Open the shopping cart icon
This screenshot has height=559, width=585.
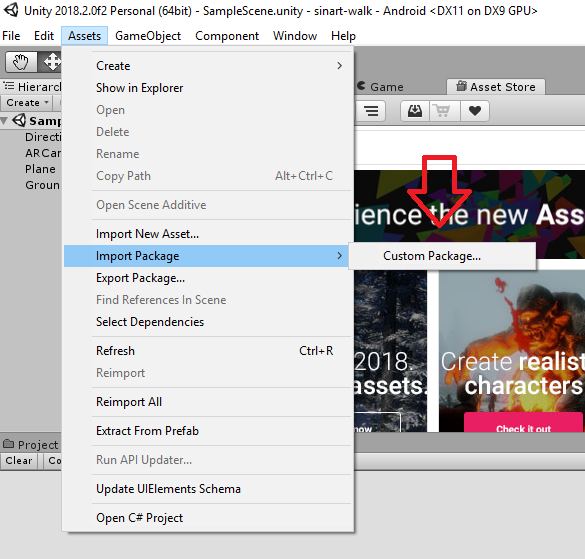click(442, 111)
